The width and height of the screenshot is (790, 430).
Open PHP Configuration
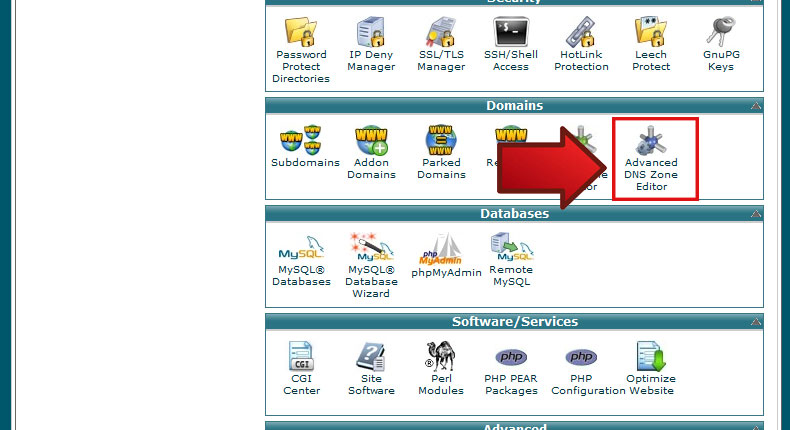581,357
